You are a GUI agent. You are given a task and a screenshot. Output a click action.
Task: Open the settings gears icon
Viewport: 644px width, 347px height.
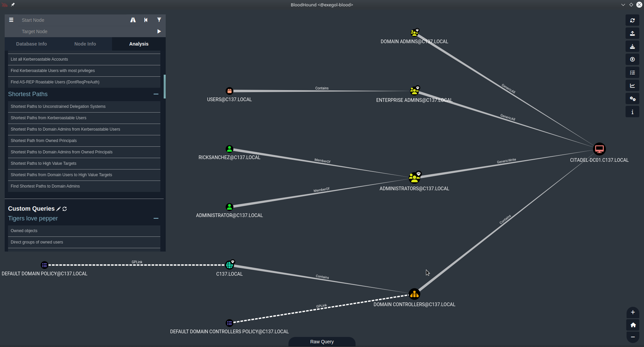pos(632,99)
